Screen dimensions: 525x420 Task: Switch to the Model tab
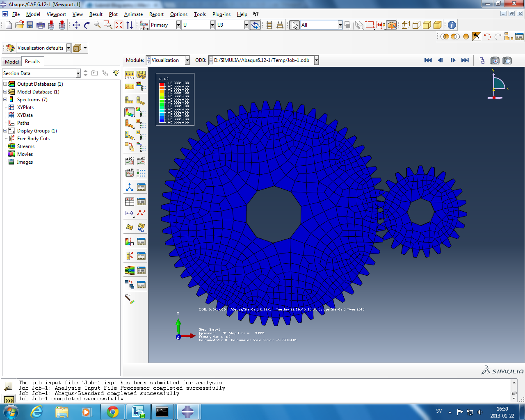pyautogui.click(x=12, y=62)
